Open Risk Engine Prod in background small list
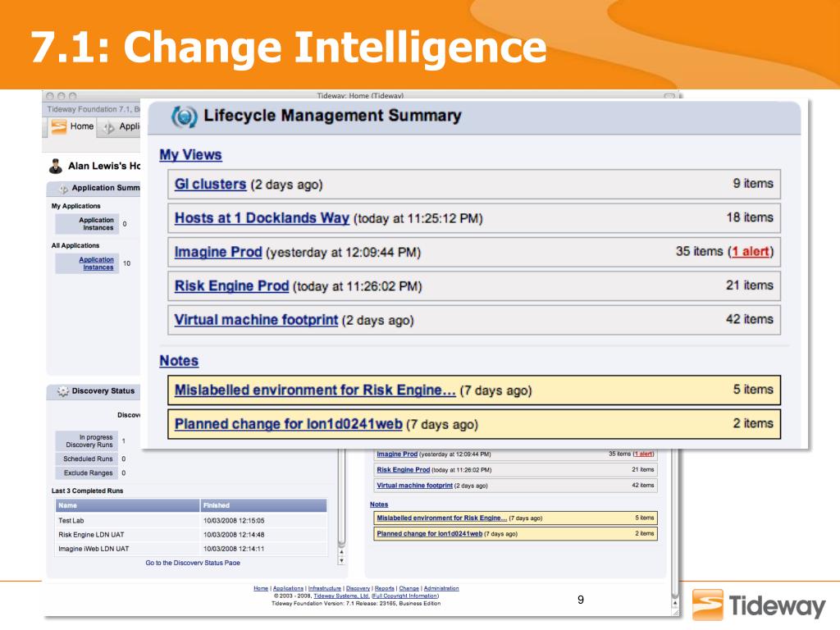The image size is (840, 630). (403, 470)
